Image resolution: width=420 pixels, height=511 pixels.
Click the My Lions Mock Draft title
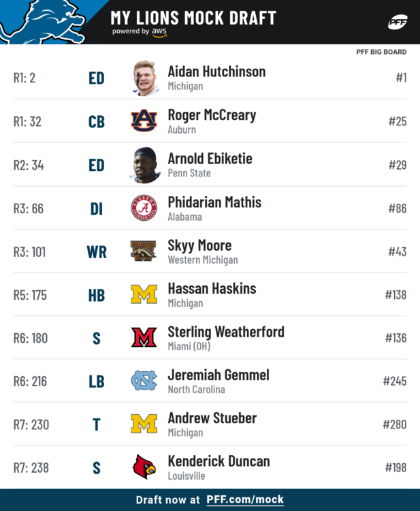tap(193, 17)
